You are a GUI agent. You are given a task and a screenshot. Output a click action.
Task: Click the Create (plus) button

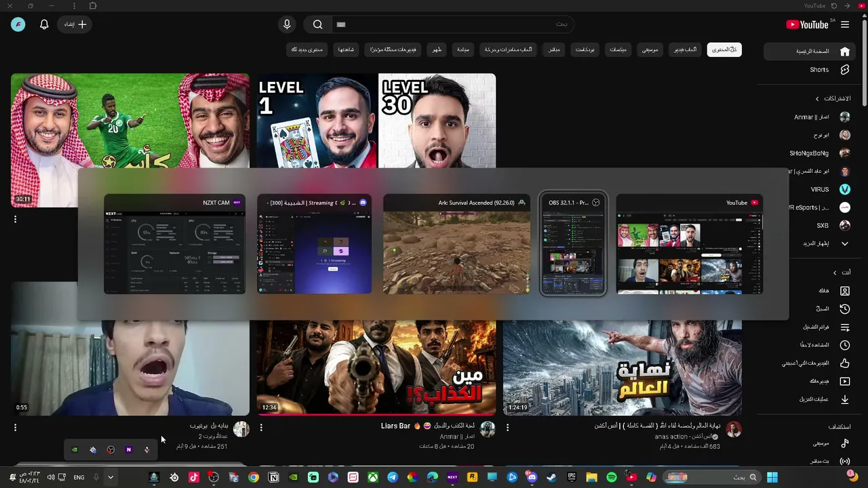coord(76,24)
